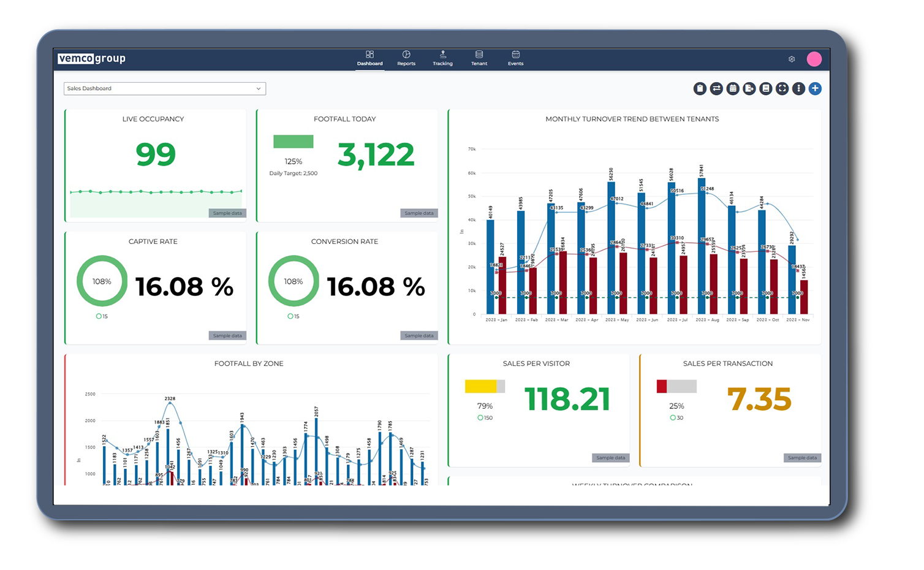Viewport: 924px width, 570px height.
Task: Toggle the circle marker beside 30 under Sales Per Transaction
Action: pyautogui.click(x=672, y=417)
